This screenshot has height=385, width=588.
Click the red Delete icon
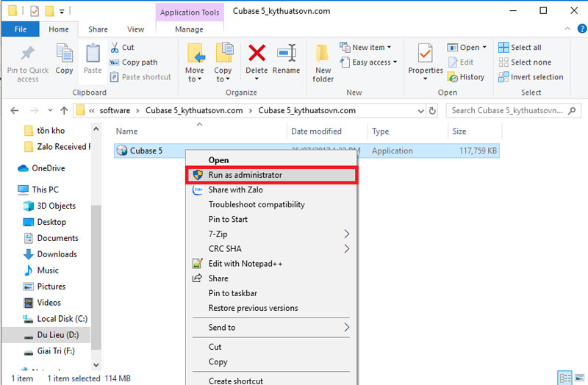257,52
